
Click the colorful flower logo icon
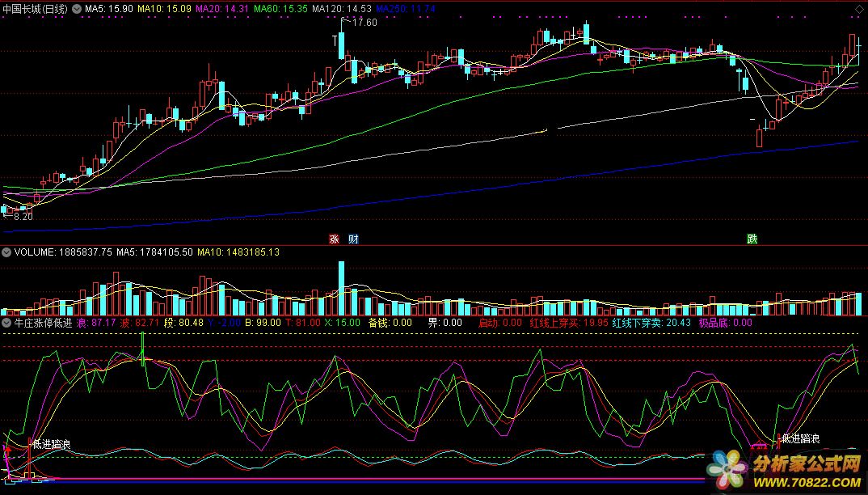[x=728, y=468]
